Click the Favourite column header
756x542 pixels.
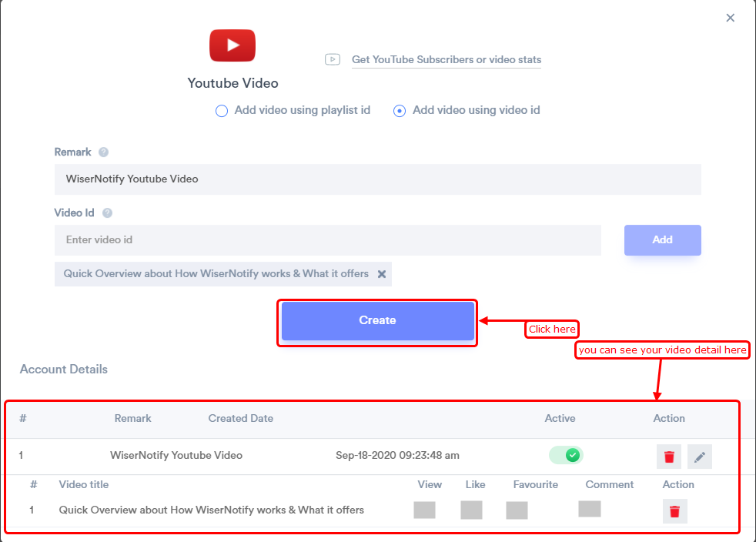click(535, 484)
